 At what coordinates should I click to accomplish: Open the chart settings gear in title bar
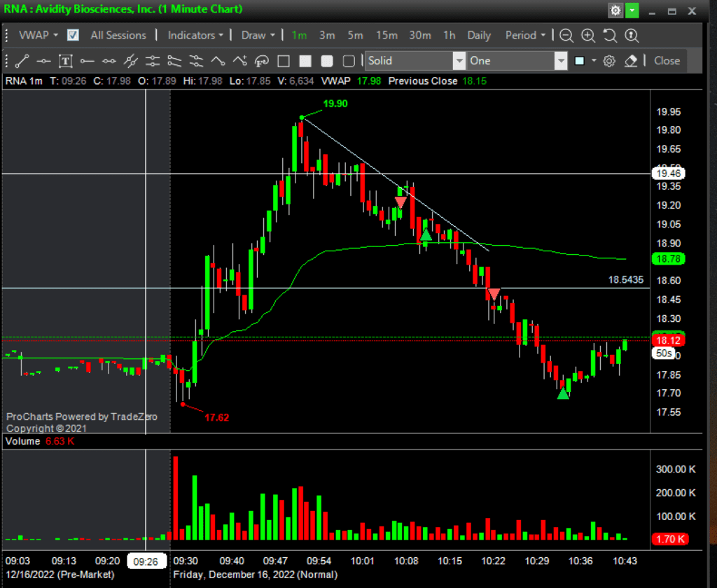(x=615, y=10)
